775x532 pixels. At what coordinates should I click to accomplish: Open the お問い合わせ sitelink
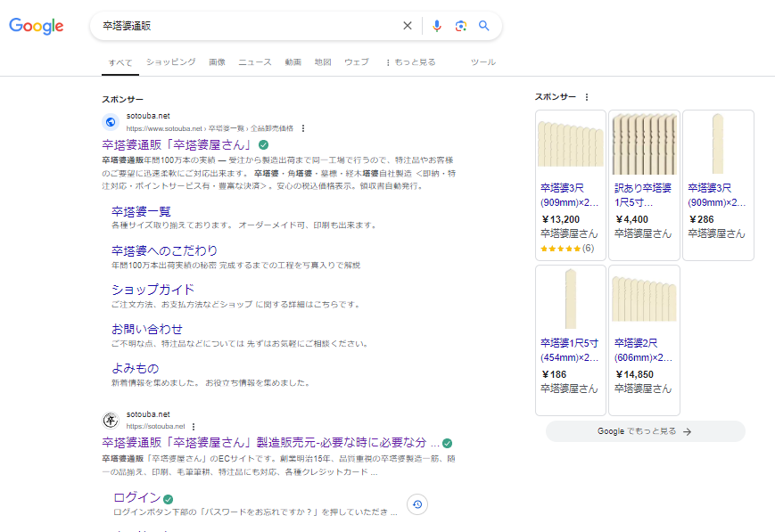[147, 329]
